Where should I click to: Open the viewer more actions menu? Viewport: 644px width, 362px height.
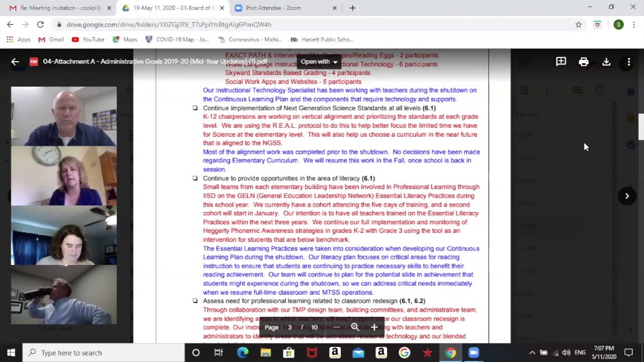click(x=628, y=62)
